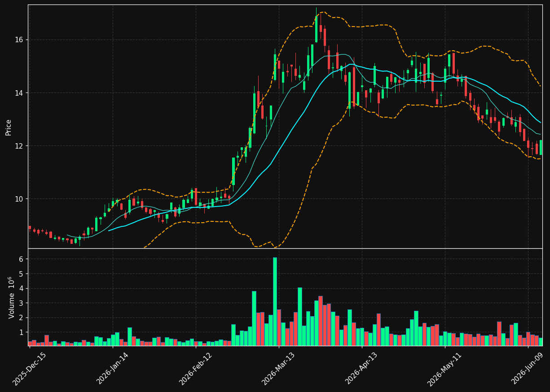Image resolution: width=550 pixels, height=392 pixels.
Task: Click the 14 tick on Price axis
Action: tap(19, 93)
